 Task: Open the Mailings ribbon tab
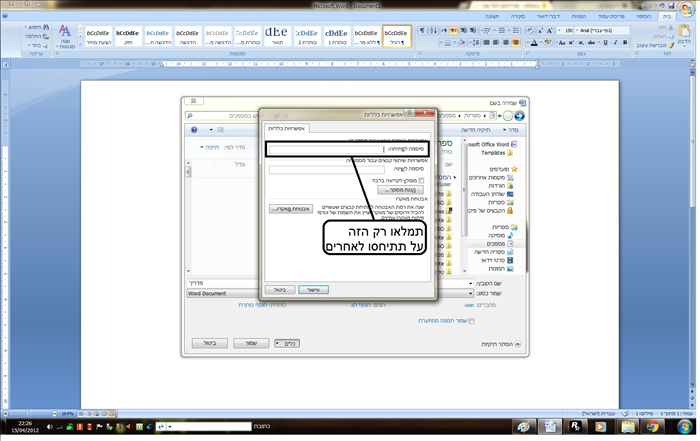(548, 16)
